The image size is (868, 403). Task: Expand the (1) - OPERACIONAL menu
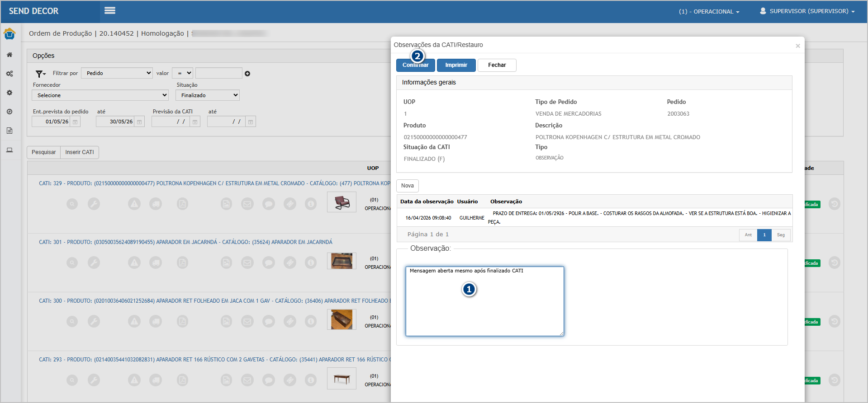pos(709,12)
